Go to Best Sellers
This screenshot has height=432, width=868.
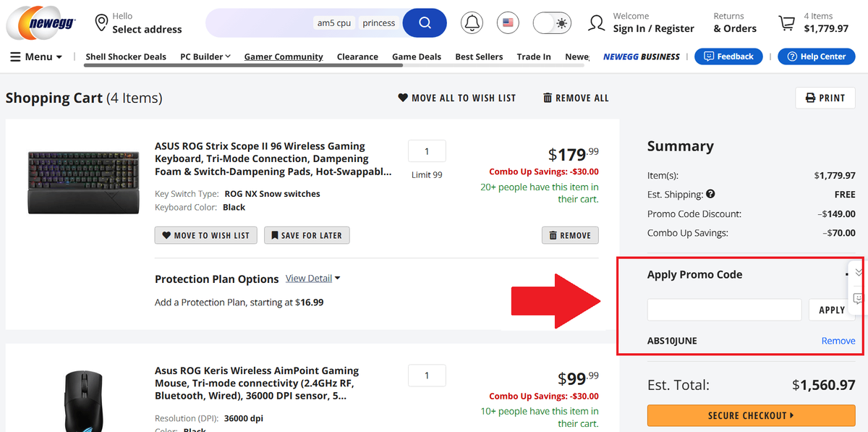click(x=479, y=56)
